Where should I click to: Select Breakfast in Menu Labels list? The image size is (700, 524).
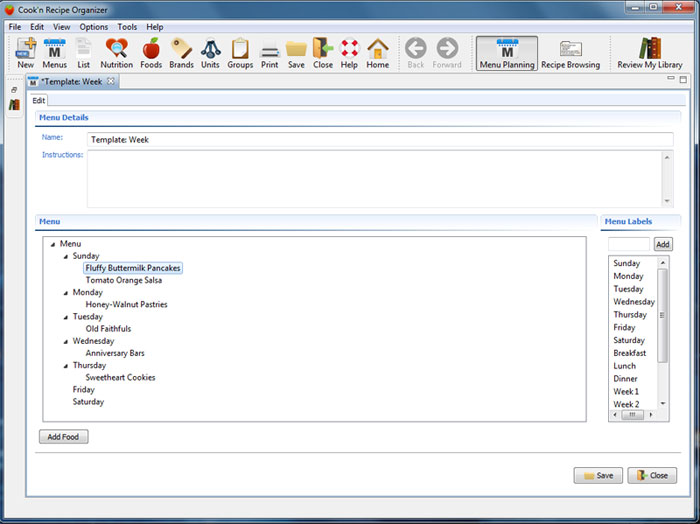tap(629, 353)
